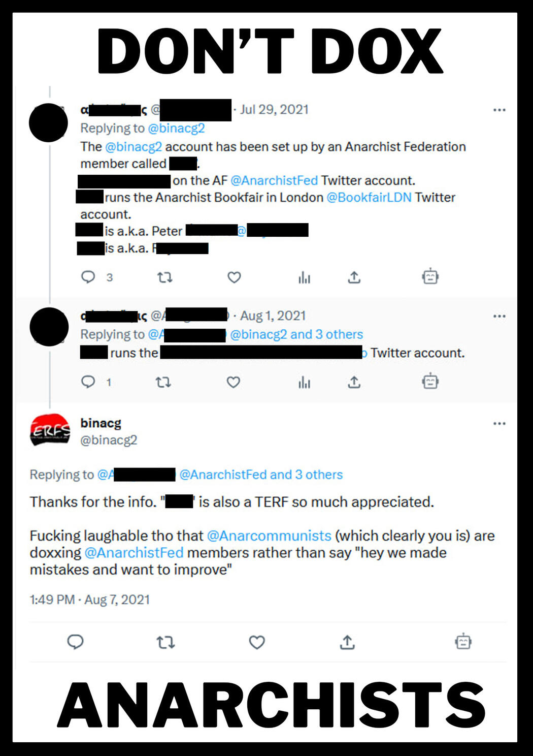Share the Aug 1, 2021 tweet
This screenshot has height=756, width=533.
(x=354, y=382)
